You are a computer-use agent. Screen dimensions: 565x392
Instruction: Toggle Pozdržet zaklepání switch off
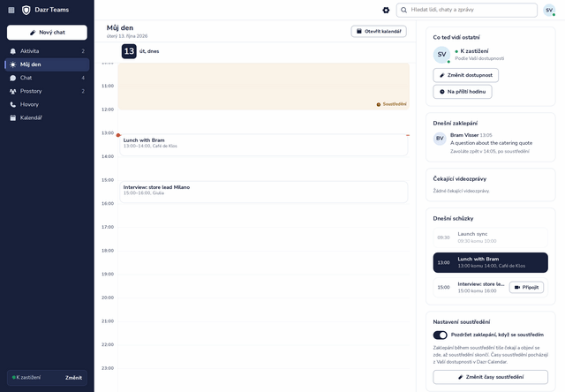pos(440,335)
